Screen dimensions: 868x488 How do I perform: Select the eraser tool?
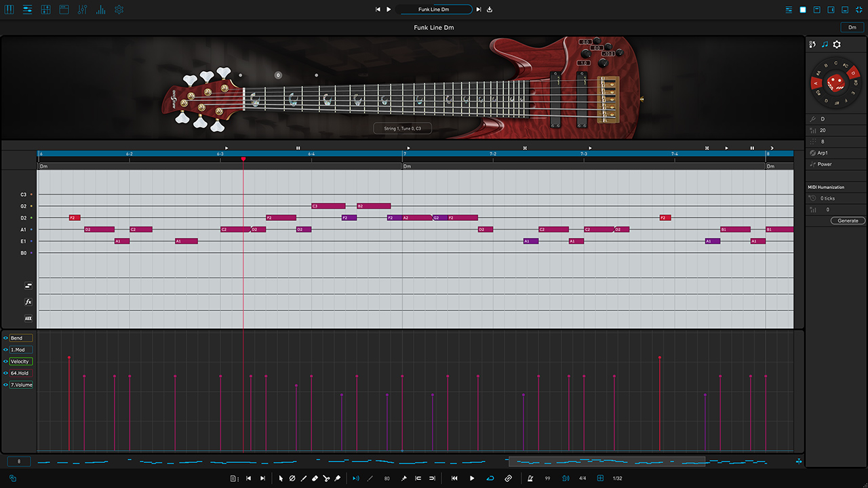click(x=315, y=479)
